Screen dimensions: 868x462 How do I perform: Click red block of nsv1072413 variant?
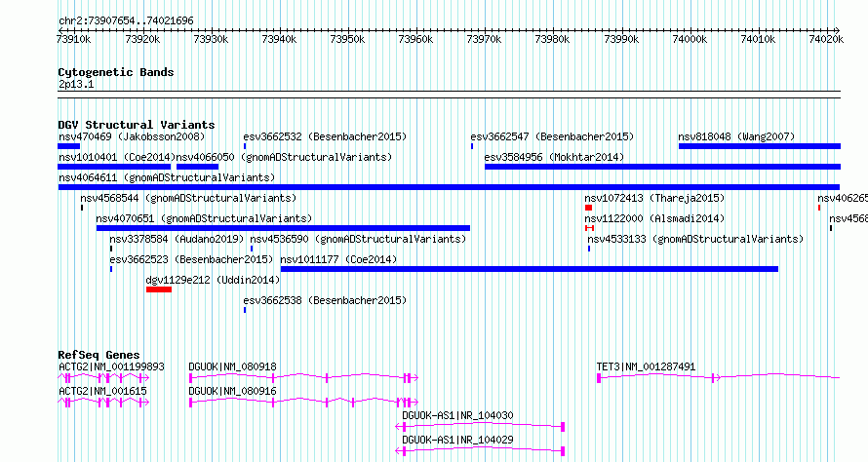pyautogui.click(x=588, y=208)
